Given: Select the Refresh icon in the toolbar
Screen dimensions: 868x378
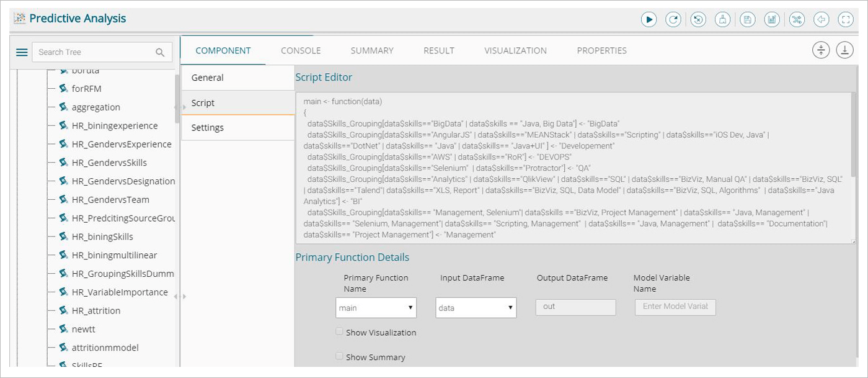Looking at the screenshot, I should point(673,19).
